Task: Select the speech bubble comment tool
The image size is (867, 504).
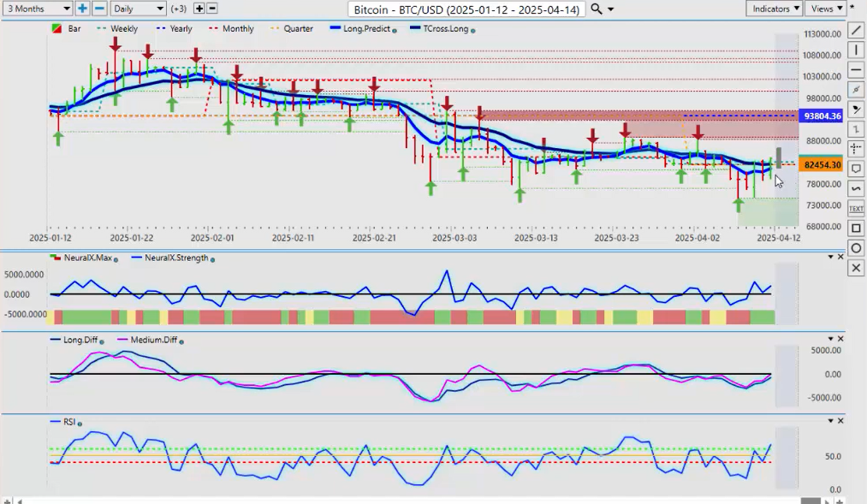Action: 856,169
